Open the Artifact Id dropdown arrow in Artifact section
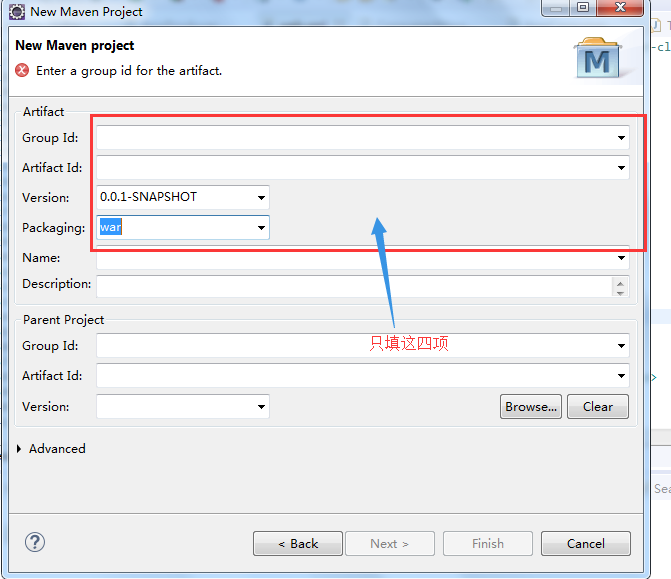Image resolution: width=671 pixels, height=579 pixels. tap(621, 168)
